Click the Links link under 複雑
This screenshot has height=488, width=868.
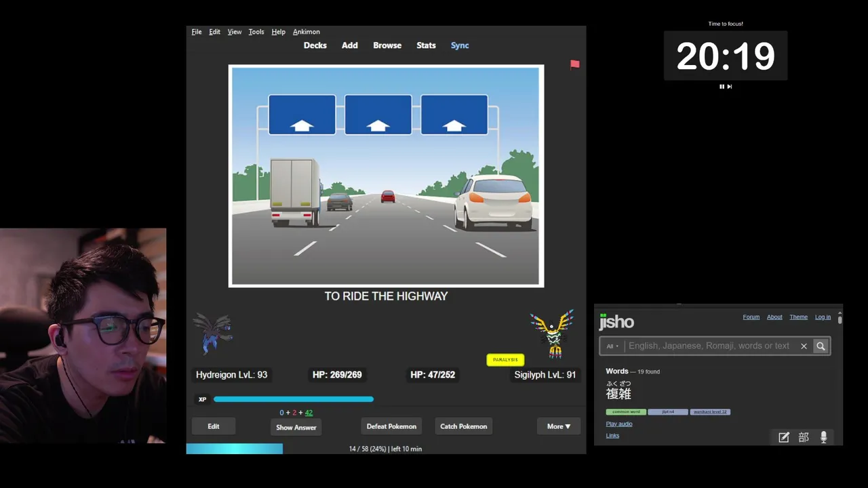tap(612, 436)
